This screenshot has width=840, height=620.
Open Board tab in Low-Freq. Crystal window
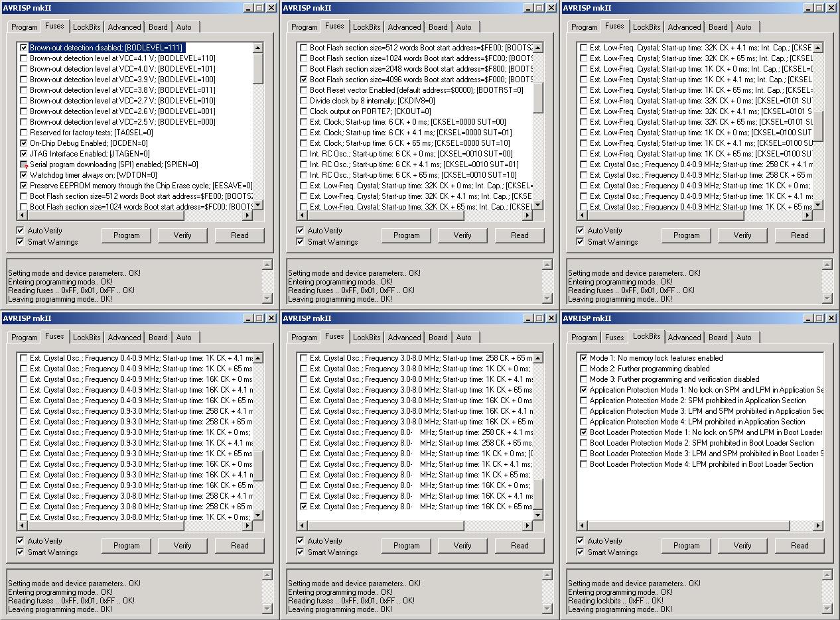pyautogui.click(x=718, y=27)
